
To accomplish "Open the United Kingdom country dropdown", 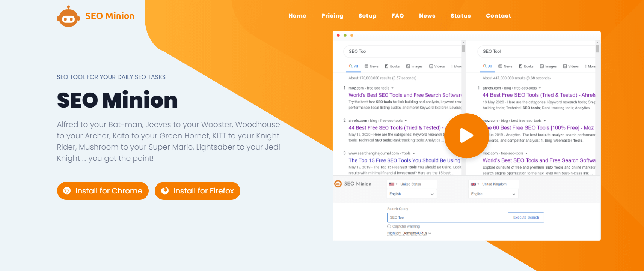I will (493, 184).
